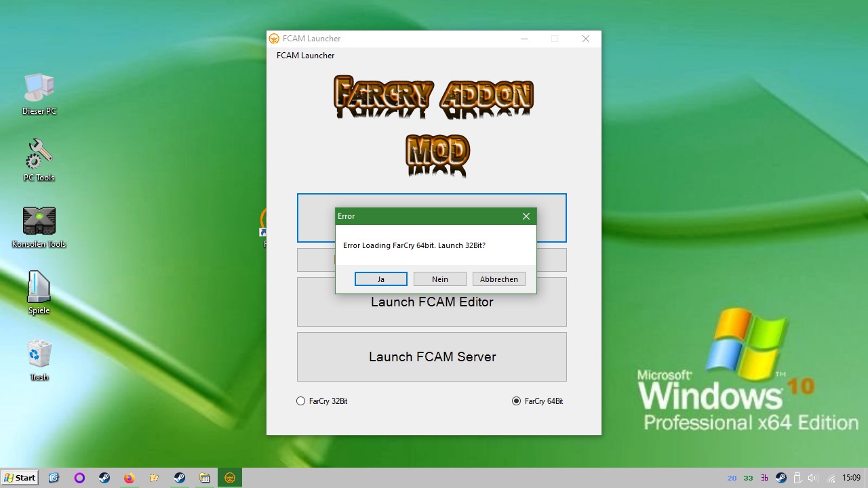Click the active FCAM Launcher taskbar button

coord(230,478)
